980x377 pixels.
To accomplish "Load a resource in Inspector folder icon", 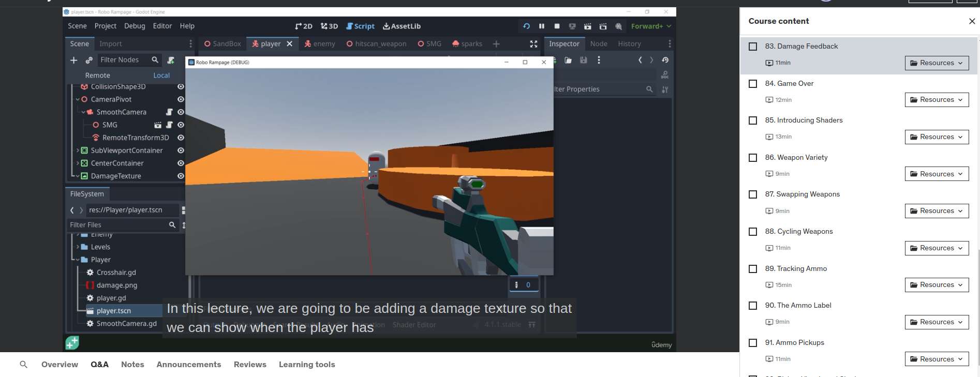I will point(568,60).
